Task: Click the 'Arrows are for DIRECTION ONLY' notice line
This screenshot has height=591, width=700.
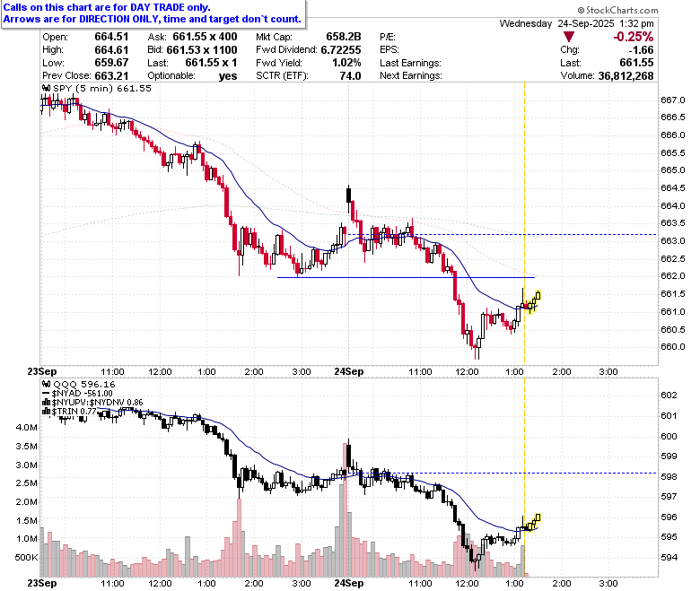Action: 153,19
